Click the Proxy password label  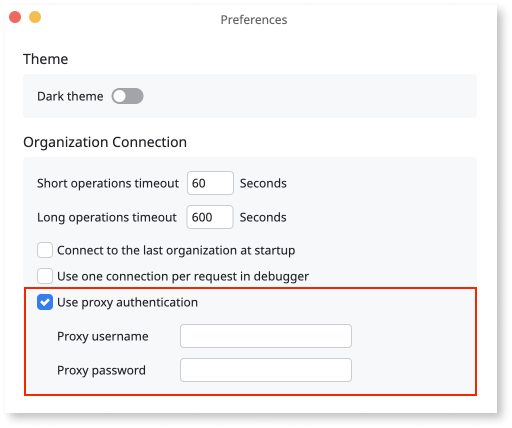101,370
